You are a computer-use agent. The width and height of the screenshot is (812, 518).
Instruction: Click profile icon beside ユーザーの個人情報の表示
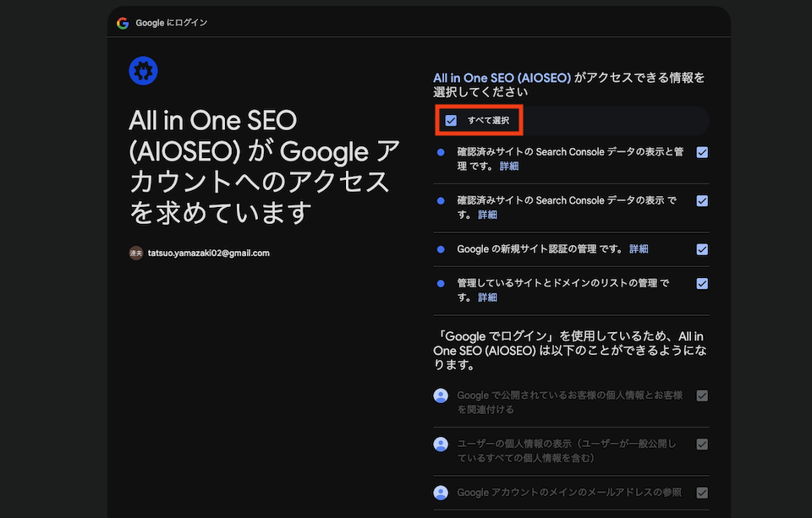(x=441, y=444)
